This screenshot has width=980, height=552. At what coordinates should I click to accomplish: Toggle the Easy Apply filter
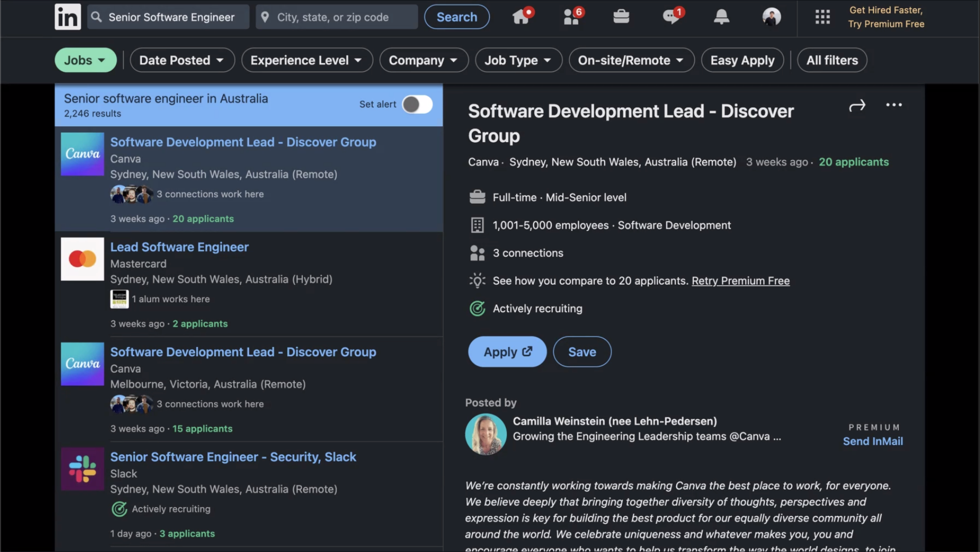click(742, 60)
